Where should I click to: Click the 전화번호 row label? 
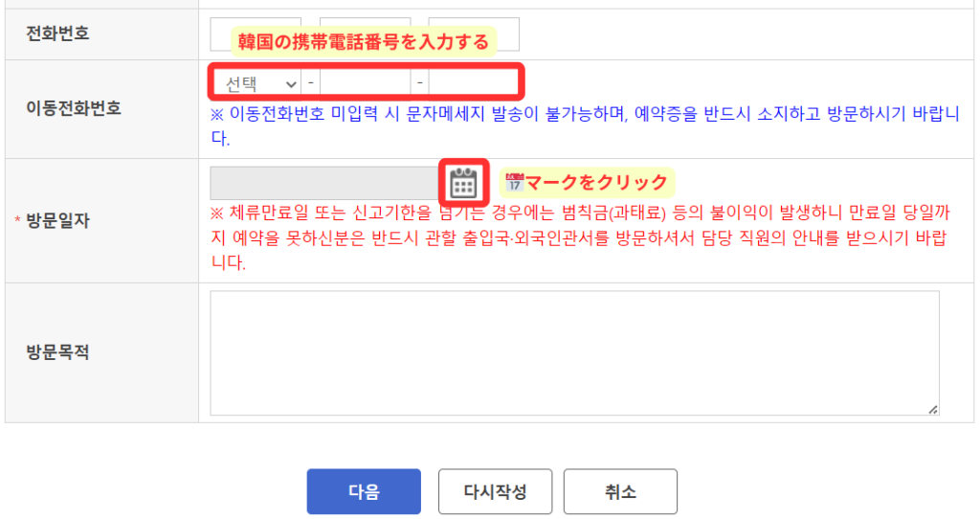(57, 34)
